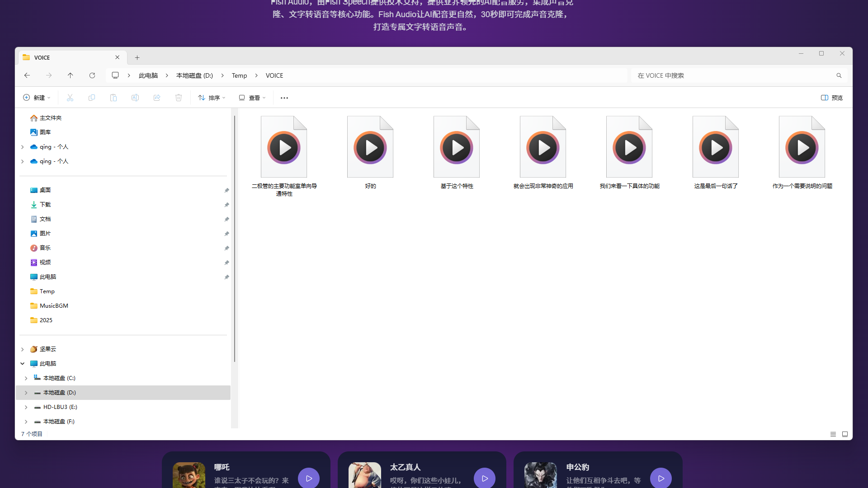Open the 排序 (Sort) dropdown
The image size is (868, 488).
[211, 98]
